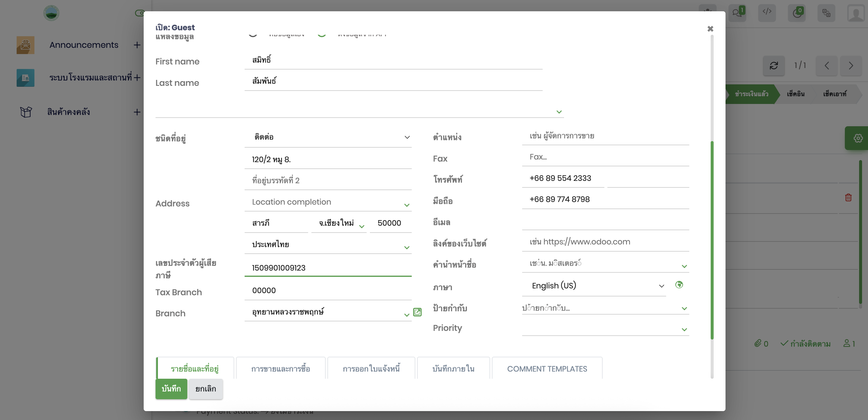Viewport: 868px width, 420px height.
Task: Click the green บันทึก save button
Action: [171, 389]
